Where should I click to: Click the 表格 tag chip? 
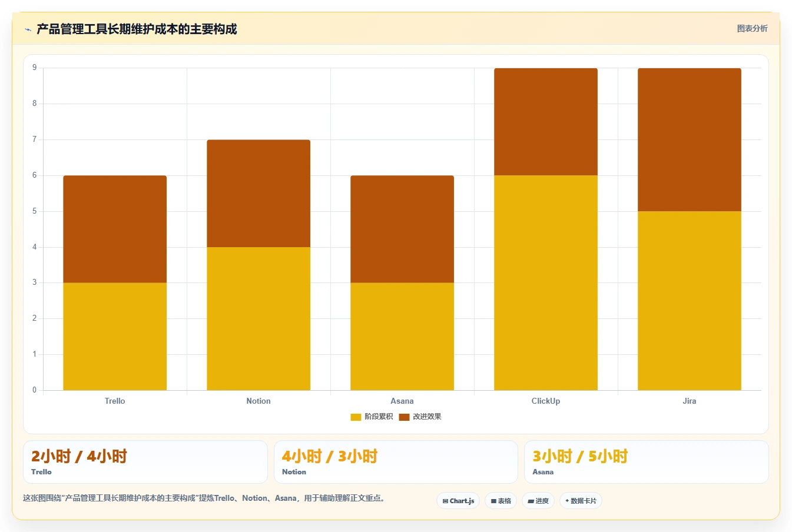[x=501, y=501]
